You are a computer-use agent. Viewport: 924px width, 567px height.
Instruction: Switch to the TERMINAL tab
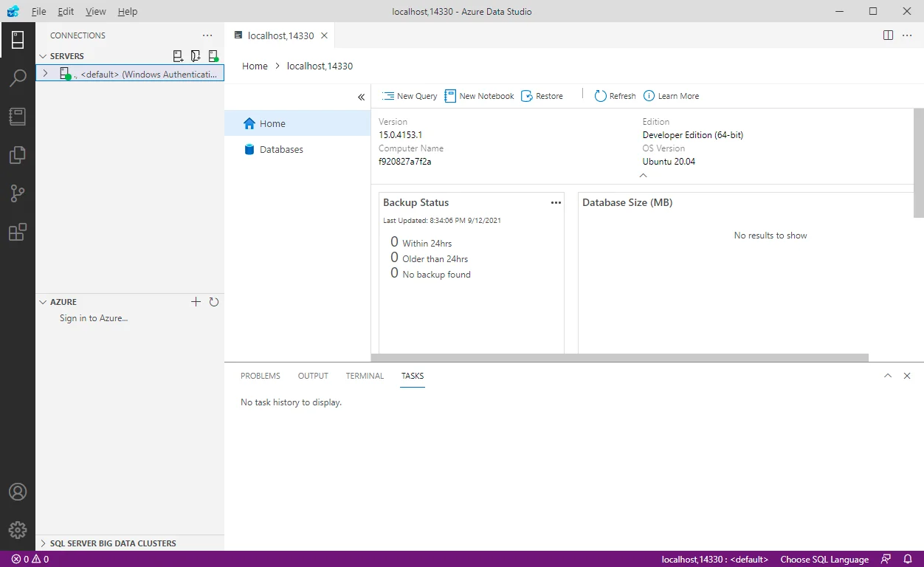click(x=365, y=376)
